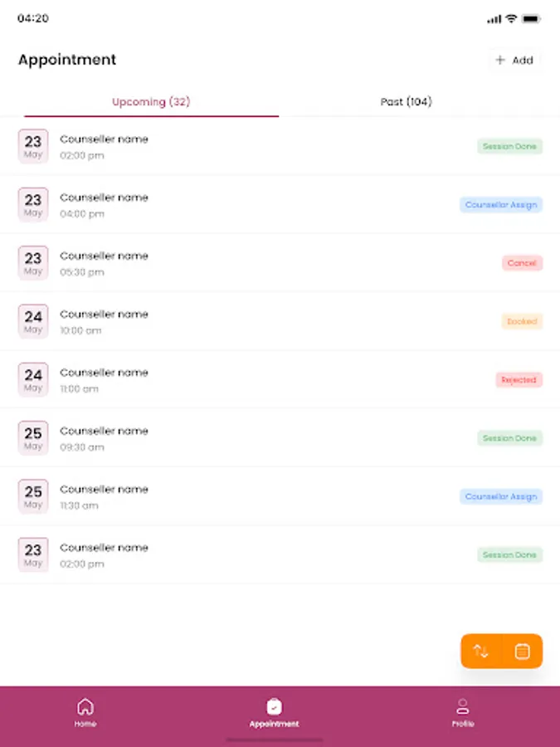Select the Appointment icon in bottom bar
Viewport: 560px width, 747px height.
pos(275,712)
